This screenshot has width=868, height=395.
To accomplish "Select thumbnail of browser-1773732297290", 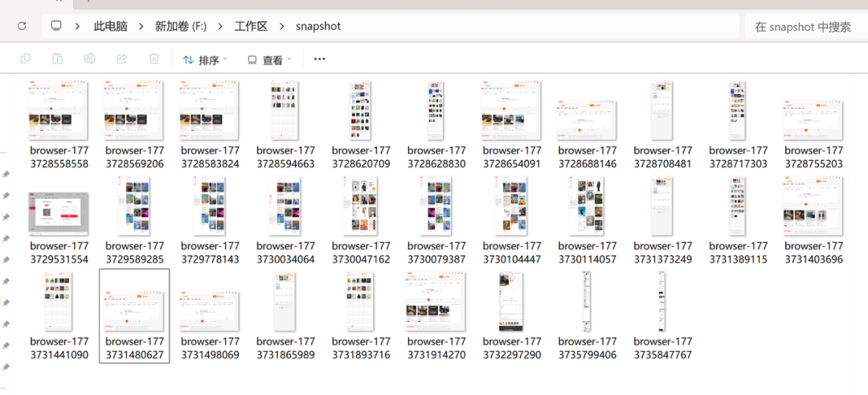I will click(x=511, y=302).
